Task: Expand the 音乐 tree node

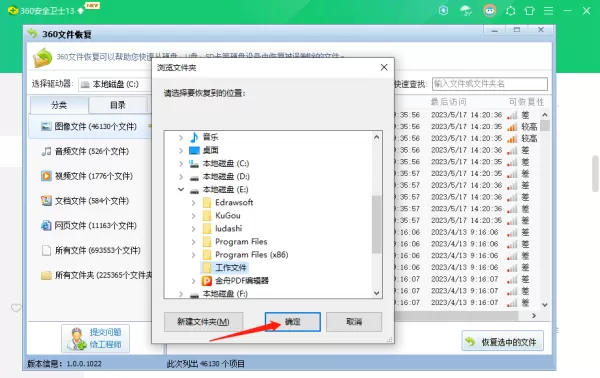Action: [181, 137]
